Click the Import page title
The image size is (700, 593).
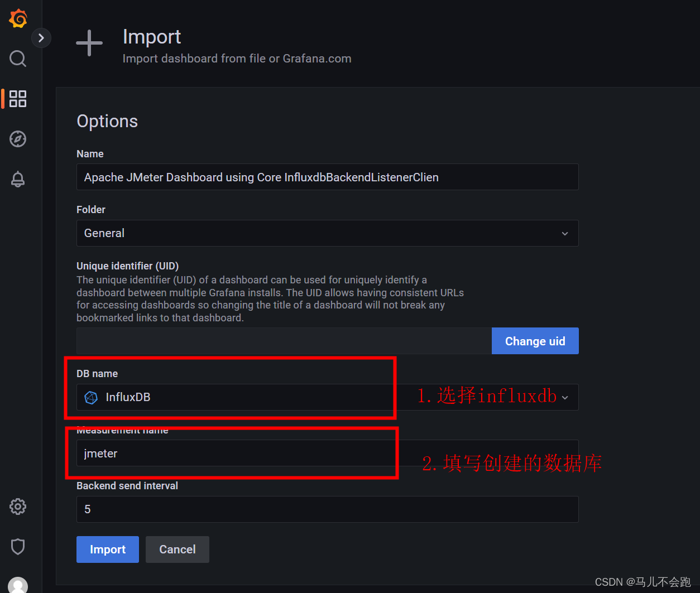coord(152,37)
